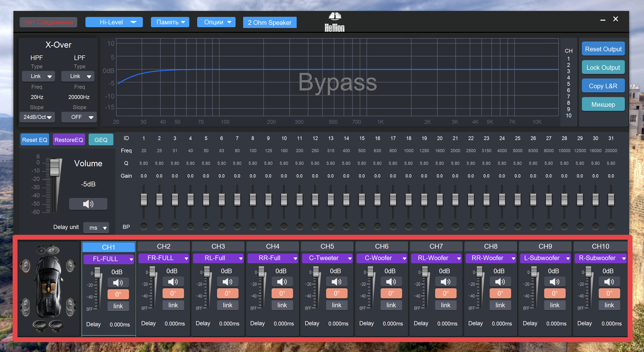Click the 1000 Hz EQ gain slider handle
The image size is (644, 352).
(408, 199)
